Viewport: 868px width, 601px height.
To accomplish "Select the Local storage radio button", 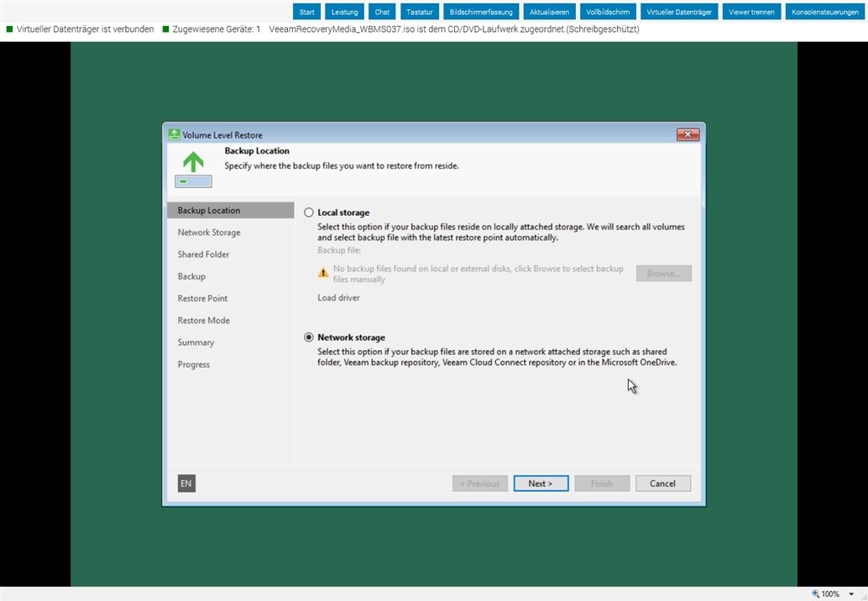I will pyautogui.click(x=309, y=212).
